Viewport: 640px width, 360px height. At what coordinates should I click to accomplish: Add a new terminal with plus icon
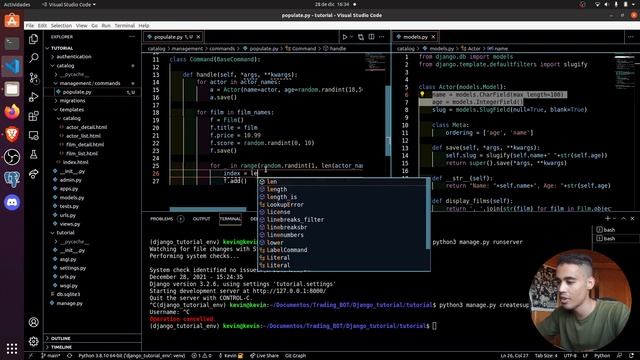608,218
